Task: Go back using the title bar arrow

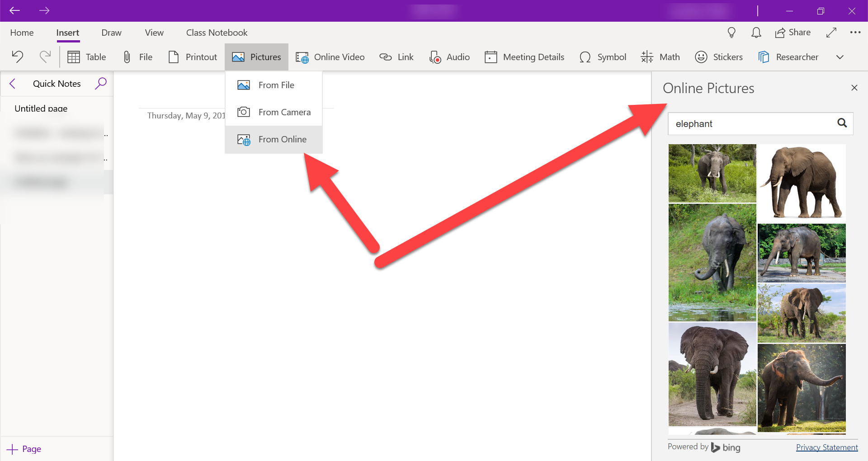Action: [14, 10]
